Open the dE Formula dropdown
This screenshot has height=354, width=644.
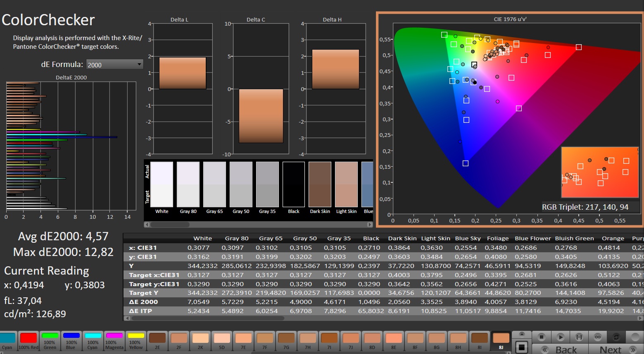point(114,65)
